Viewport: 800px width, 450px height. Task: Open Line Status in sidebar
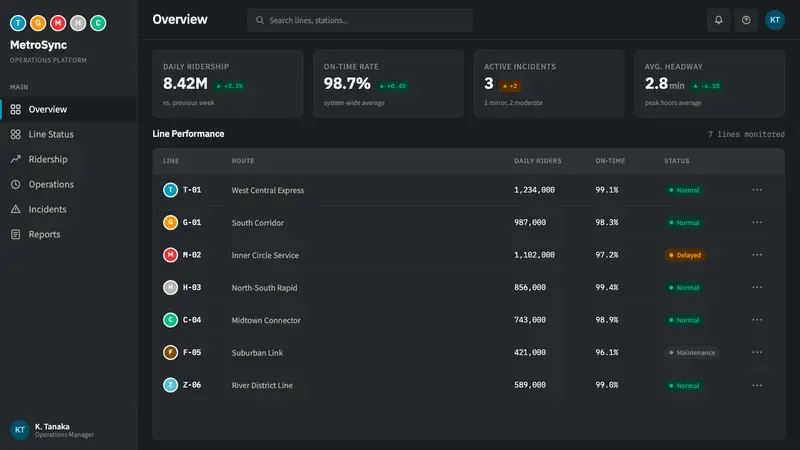tap(69, 134)
